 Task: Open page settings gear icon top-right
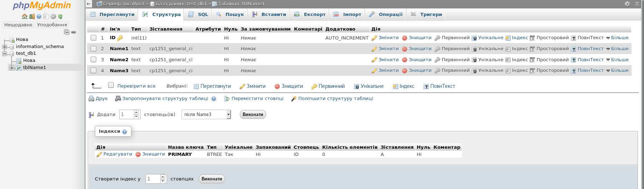(627, 4)
